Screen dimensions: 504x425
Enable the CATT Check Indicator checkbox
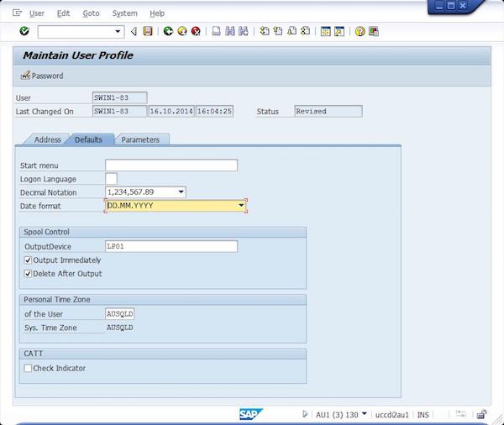point(28,368)
